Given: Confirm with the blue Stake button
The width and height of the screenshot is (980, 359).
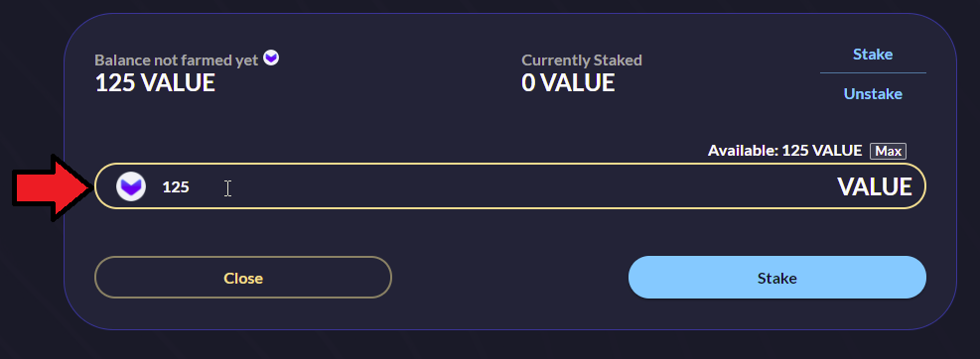Looking at the screenshot, I should tap(776, 278).
